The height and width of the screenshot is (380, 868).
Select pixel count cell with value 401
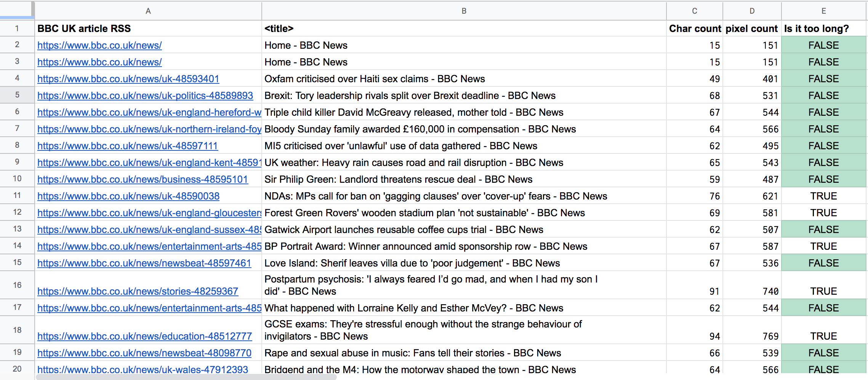(x=752, y=78)
